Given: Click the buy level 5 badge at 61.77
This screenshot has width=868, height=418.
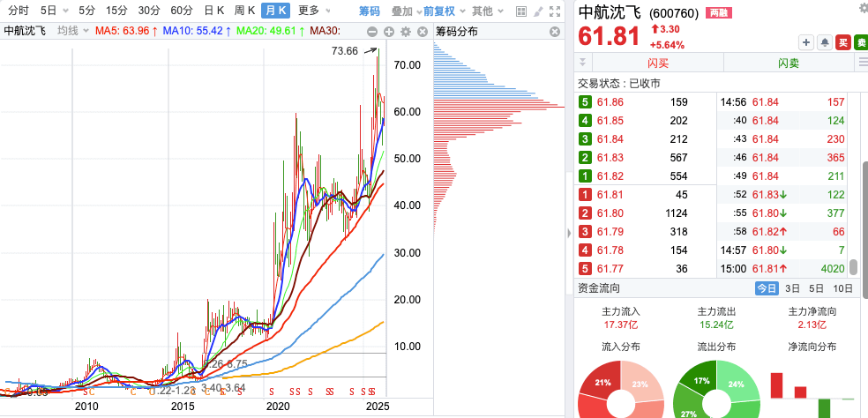Looking at the screenshot, I should pyautogui.click(x=585, y=268).
